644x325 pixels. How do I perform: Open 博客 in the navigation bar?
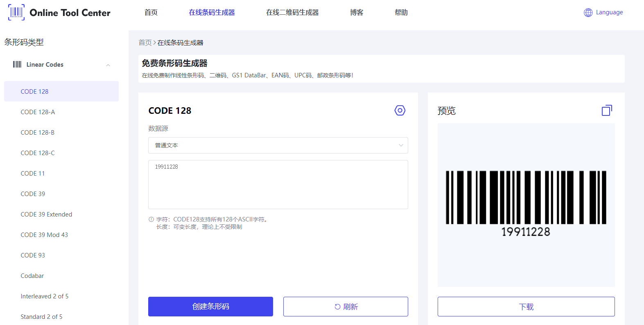pyautogui.click(x=357, y=12)
